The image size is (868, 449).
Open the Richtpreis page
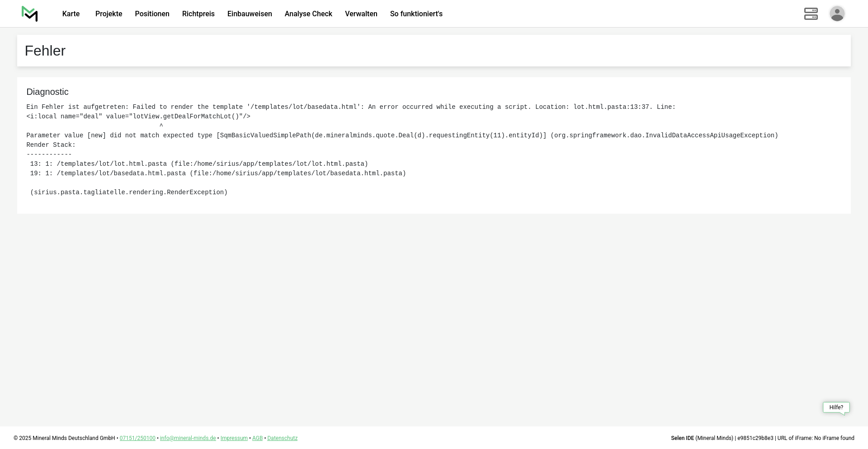198,14
